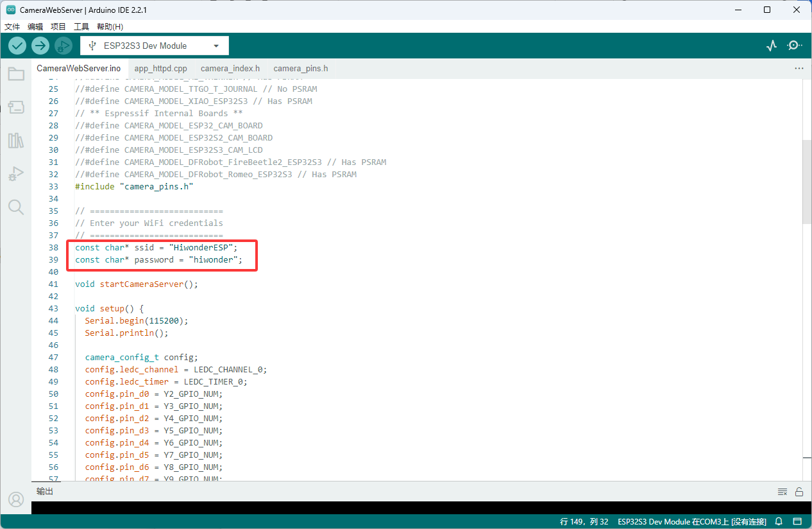Viewport: 812px width, 529px height.
Task: Switch to the camera_pins.h tab
Action: click(301, 68)
